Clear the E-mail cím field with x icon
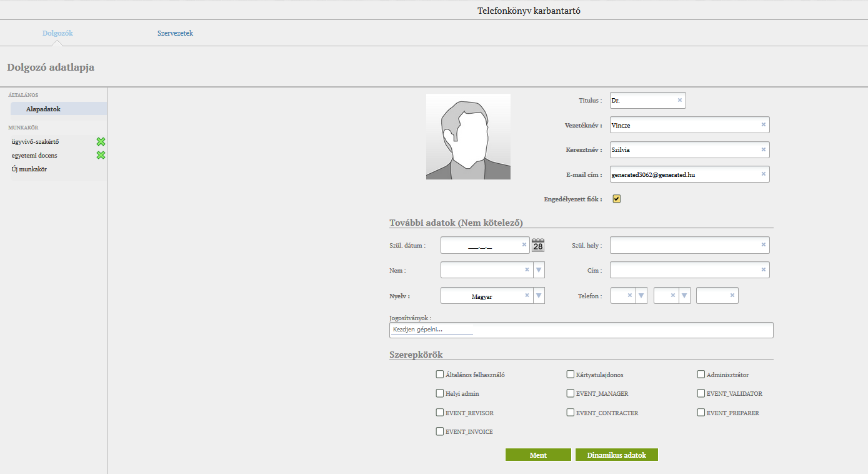This screenshot has width=868, height=474. (763, 174)
